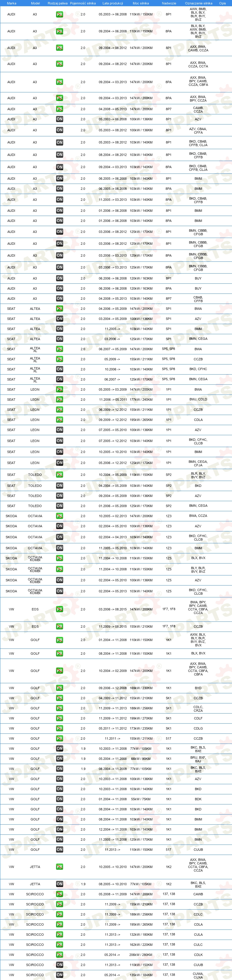232x980 pixels.
Task: Select the Rodzaj paliwa column header
Action: 58,3
